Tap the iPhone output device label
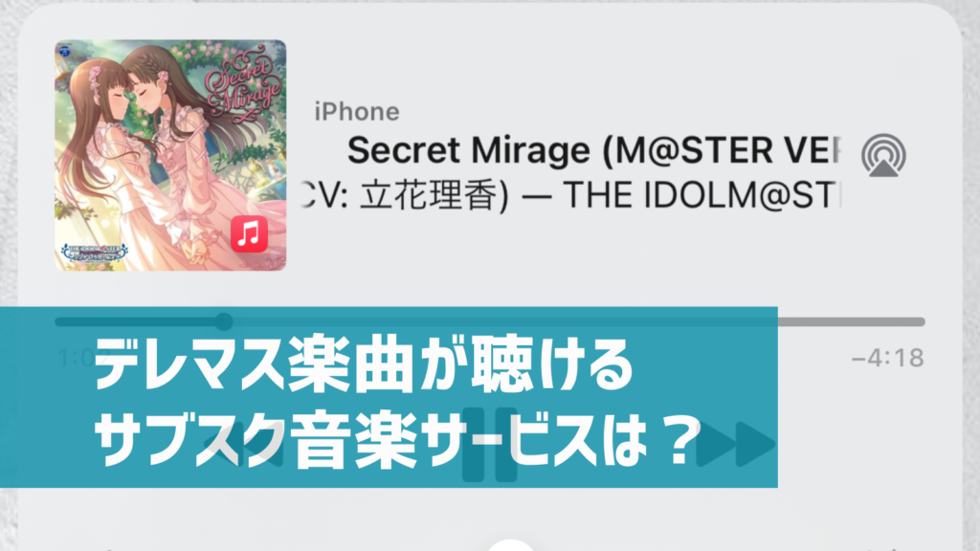 pyautogui.click(x=357, y=112)
